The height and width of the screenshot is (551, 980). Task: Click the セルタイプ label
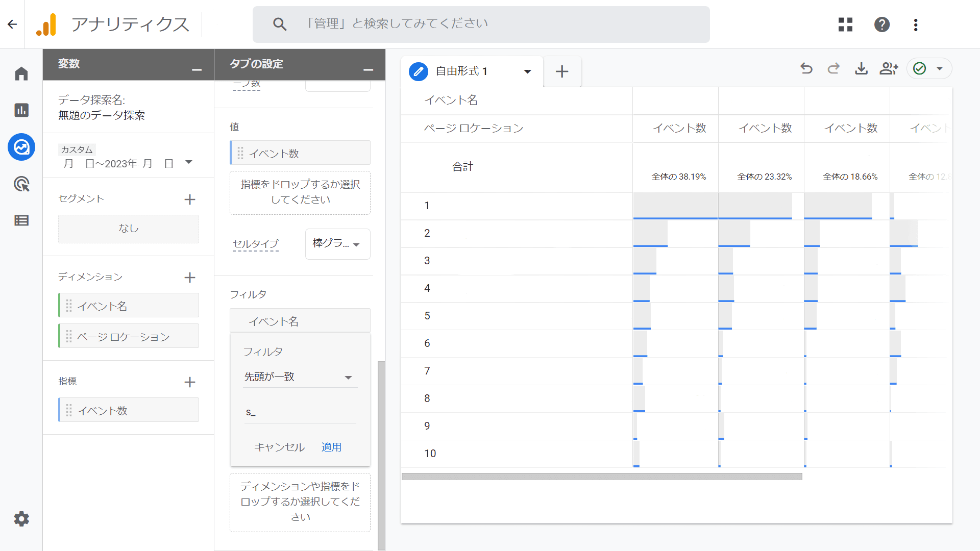point(256,244)
